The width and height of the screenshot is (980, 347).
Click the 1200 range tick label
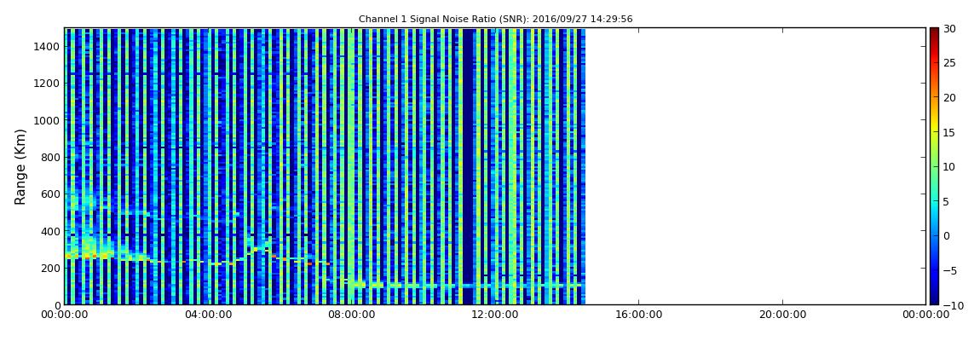pyautogui.click(x=48, y=84)
